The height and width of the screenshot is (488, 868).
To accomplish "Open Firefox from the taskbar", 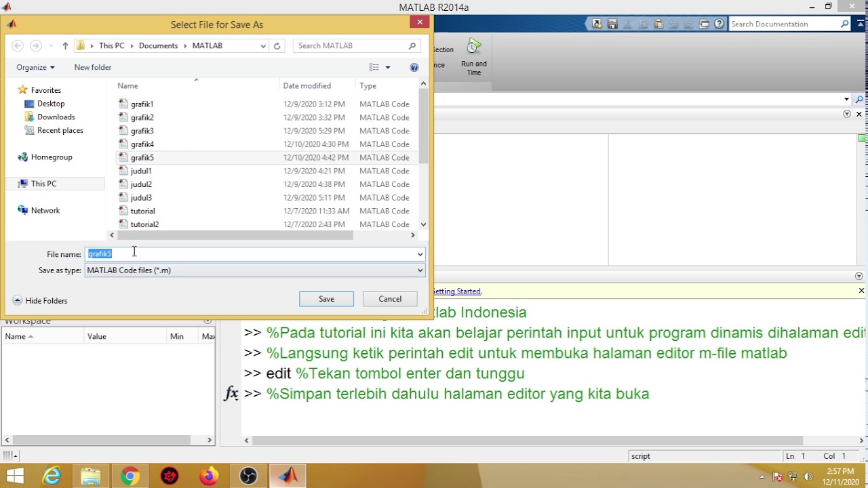I will pyautogui.click(x=209, y=476).
